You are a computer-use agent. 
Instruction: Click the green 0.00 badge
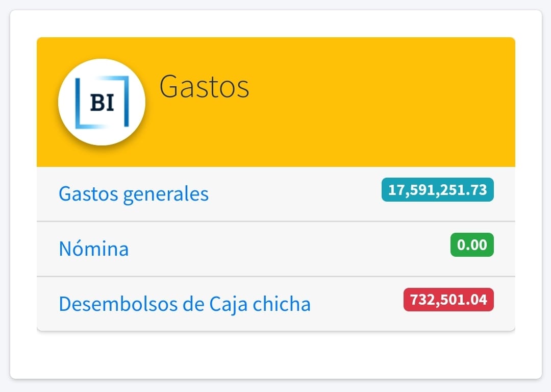[472, 244]
